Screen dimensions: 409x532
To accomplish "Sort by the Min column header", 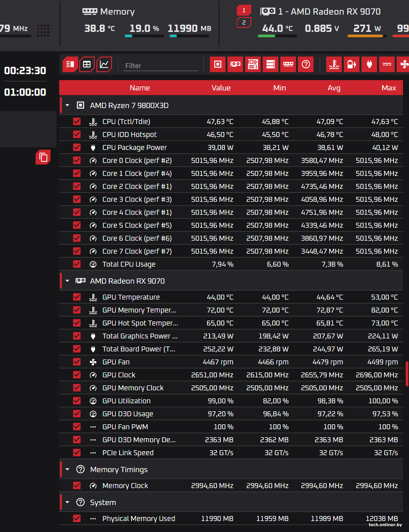I will click(x=279, y=88).
